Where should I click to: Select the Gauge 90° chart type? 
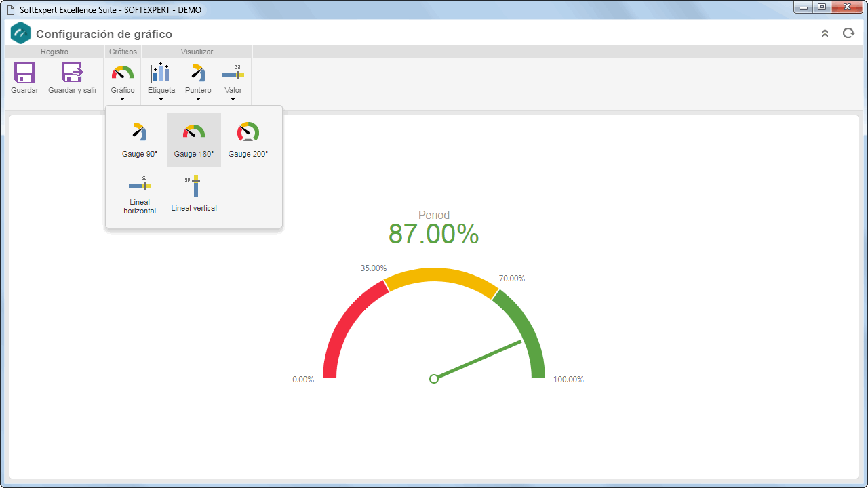click(x=140, y=140)
